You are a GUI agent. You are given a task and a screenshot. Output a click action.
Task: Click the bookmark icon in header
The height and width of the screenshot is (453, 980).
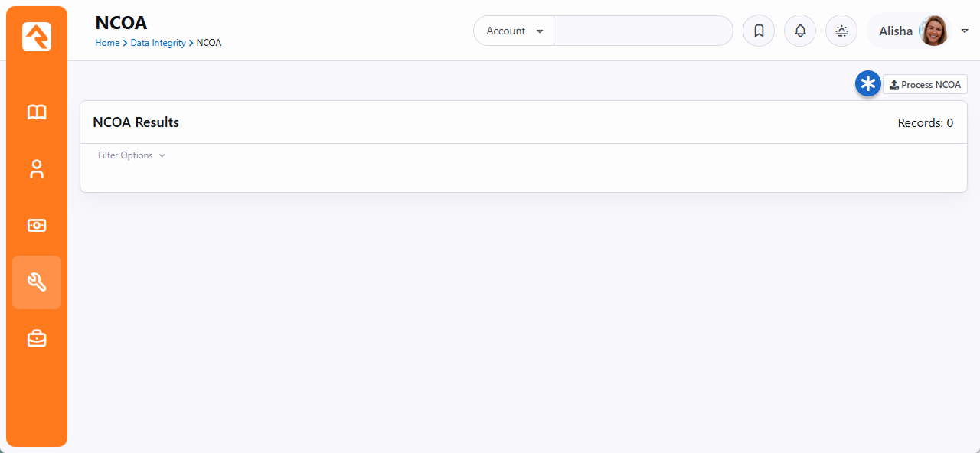(759, 31)
